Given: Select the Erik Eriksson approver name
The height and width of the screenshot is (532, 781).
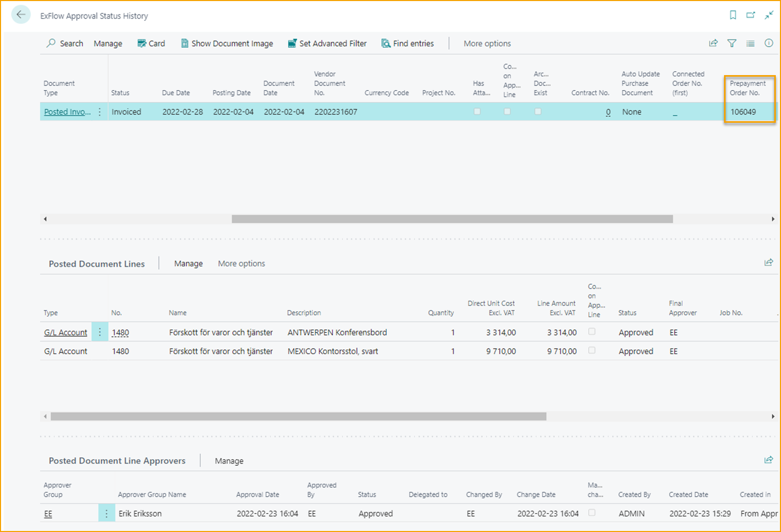Looking at the screenshot, I should (140, 514).
